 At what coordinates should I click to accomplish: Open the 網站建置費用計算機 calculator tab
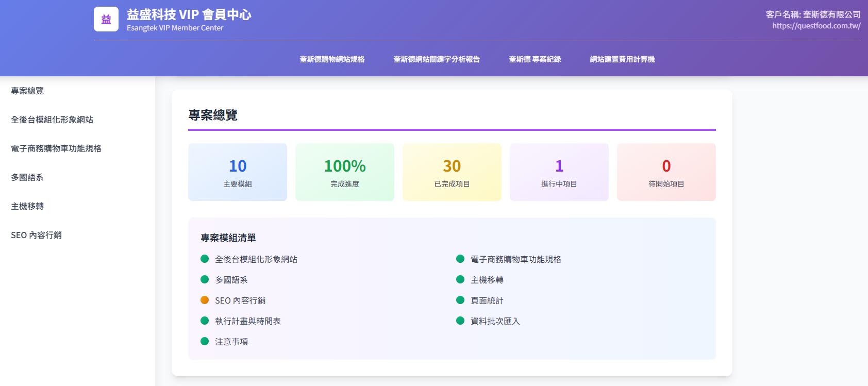tap(622, 59)
